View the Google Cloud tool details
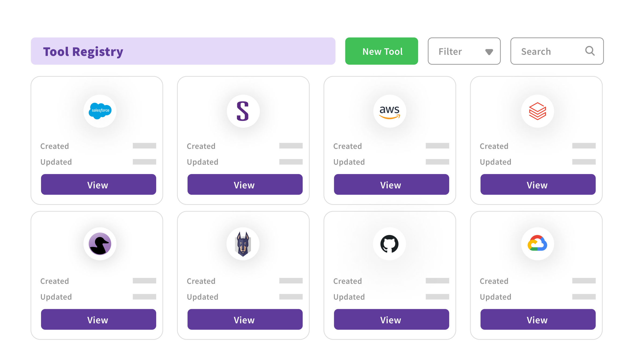Screen dimensions: 644x355 point(538,319)
